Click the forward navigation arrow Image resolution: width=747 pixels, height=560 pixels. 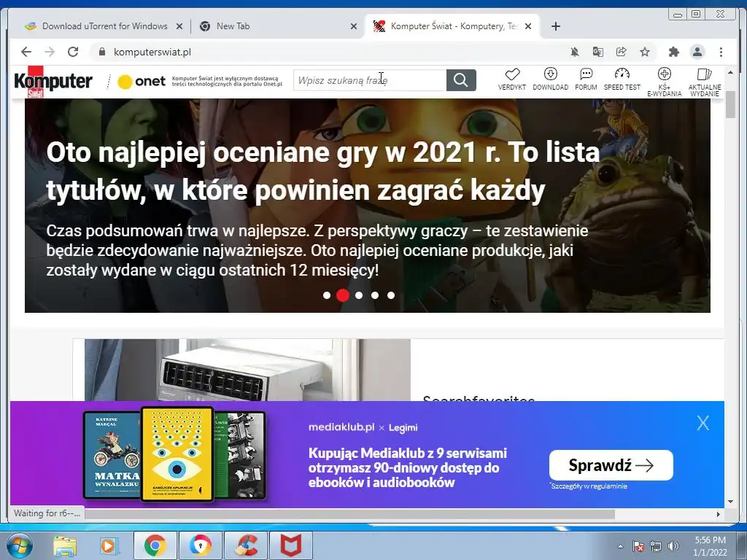[x=50, y=52]
